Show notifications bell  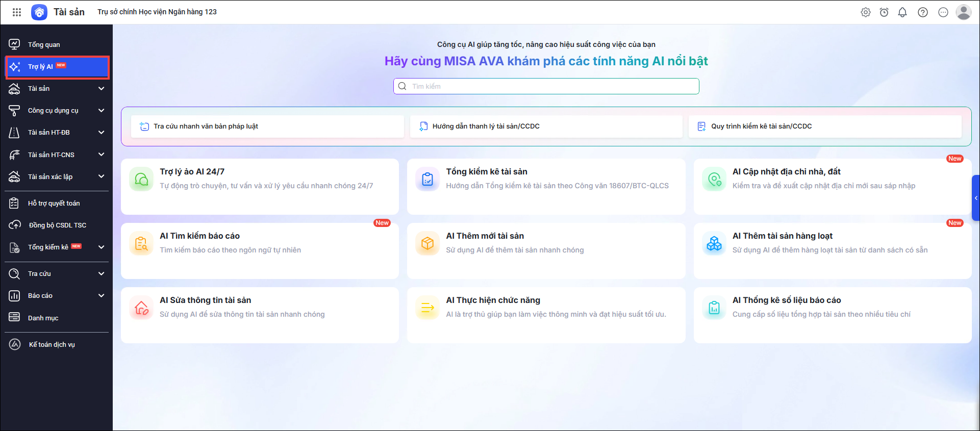pos(902,12)
